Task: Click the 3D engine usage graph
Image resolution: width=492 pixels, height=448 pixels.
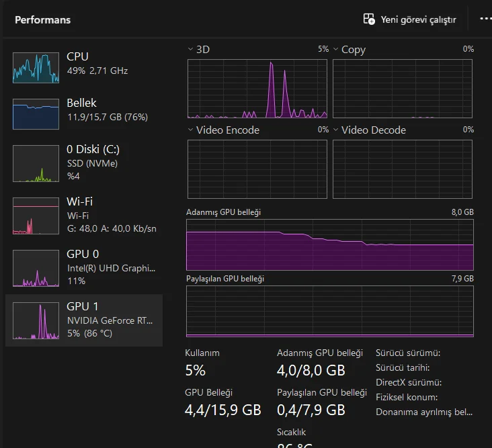Action: [x=257, y=89]
